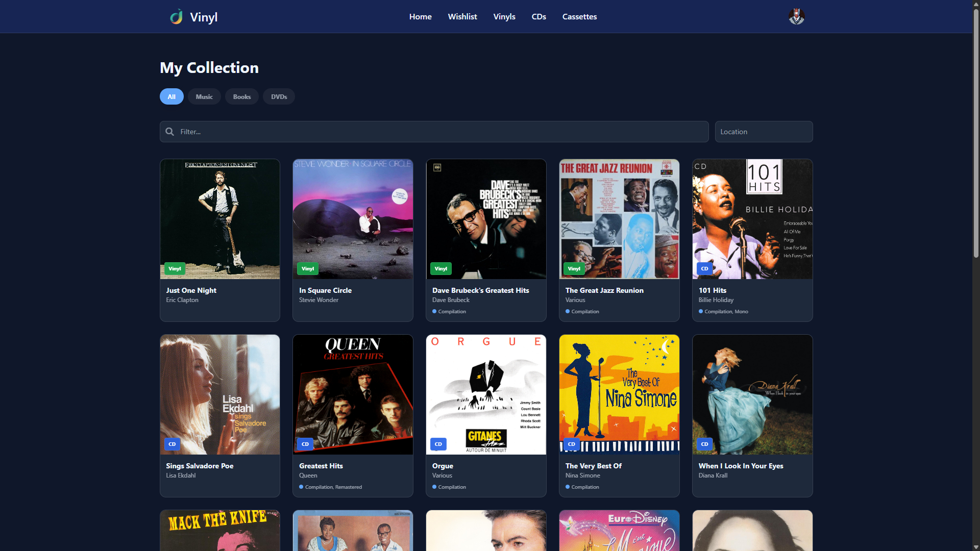The height and width of the screenshot is (551, 980).
Task: Open the Orgue album cover
Action: (x=486, y=394)
